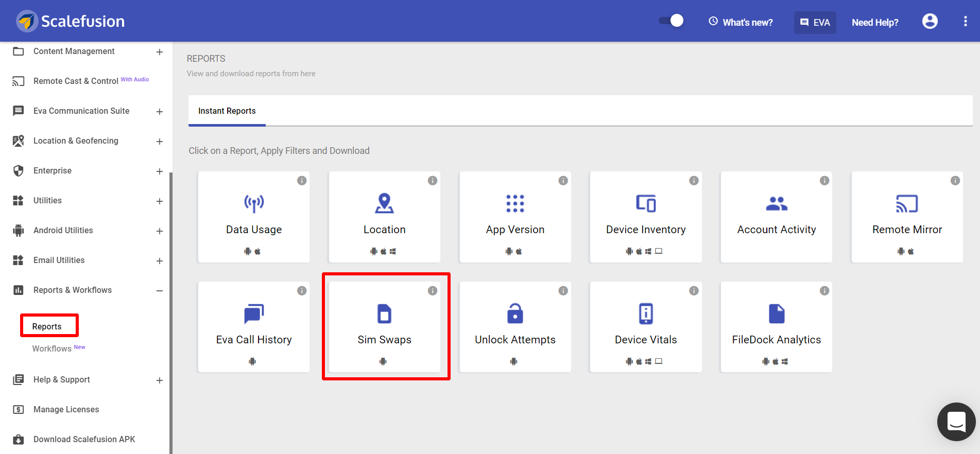This screenshot has height=454, width=980.
Task: Click the App Version grid icon
Action: (515, 203)
